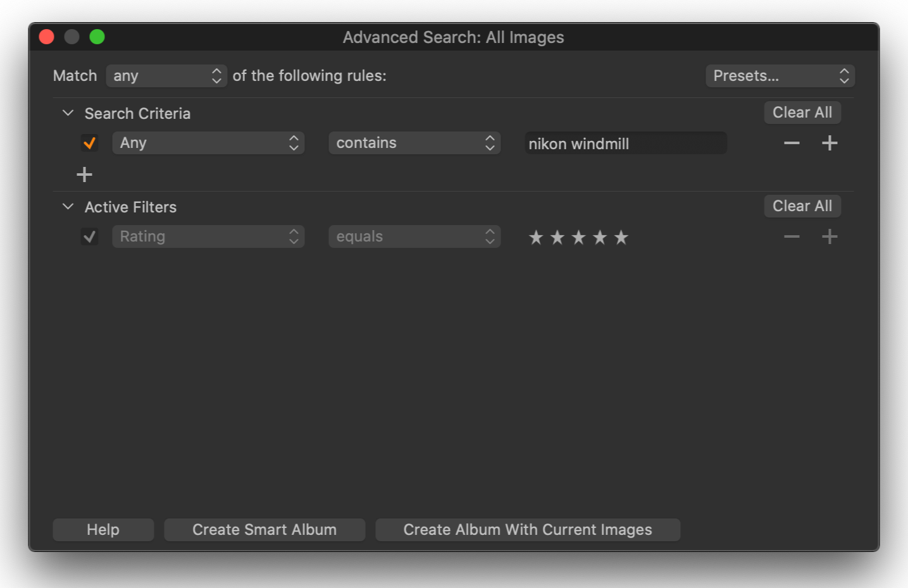Open the equals operator dropdown
The image size is (908, 588).
click(414, 236)
